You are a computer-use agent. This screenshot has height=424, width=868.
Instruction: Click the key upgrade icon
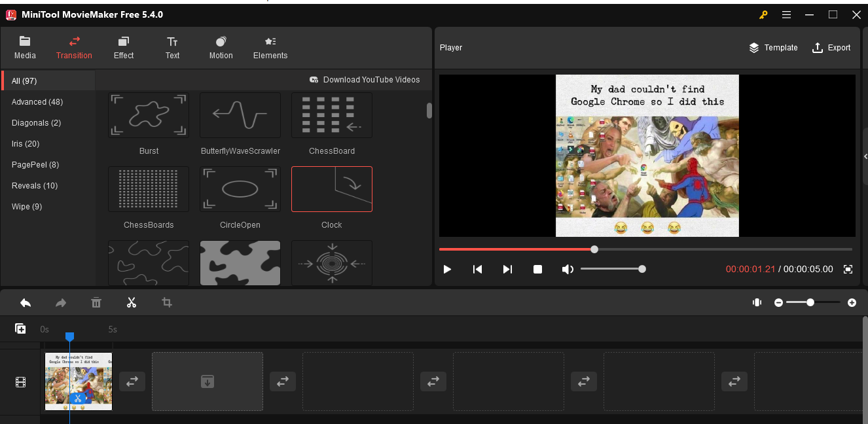[763, 14]
